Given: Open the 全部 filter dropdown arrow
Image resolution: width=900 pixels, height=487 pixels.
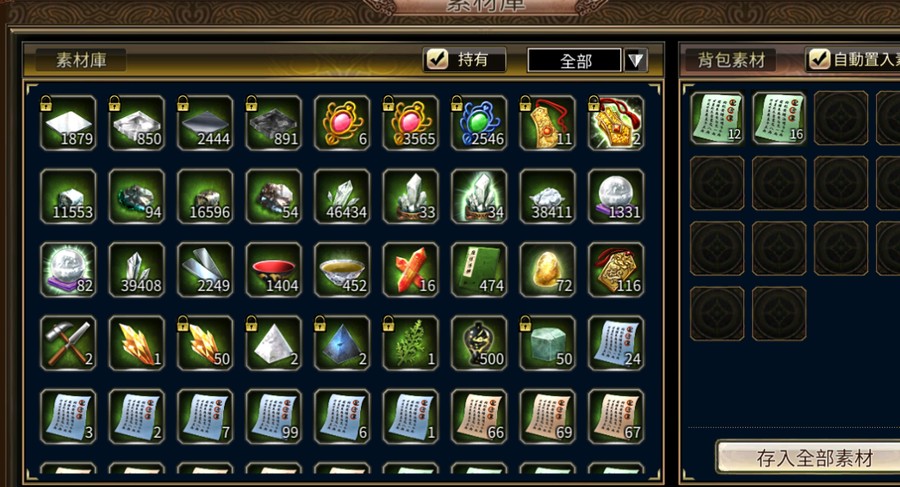Looking at the screenshot, I should coord(635,60).
